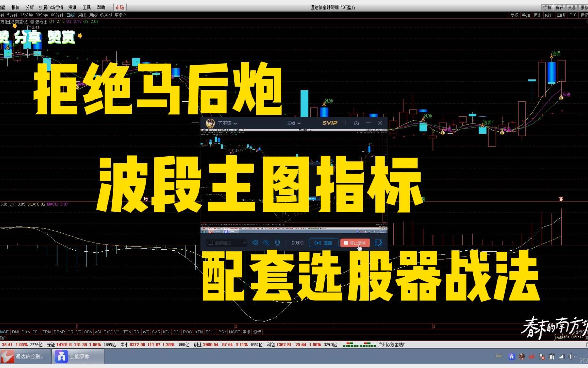
Task: Toggle the speaker mute icon in the recorder
Action: [267, 243]
